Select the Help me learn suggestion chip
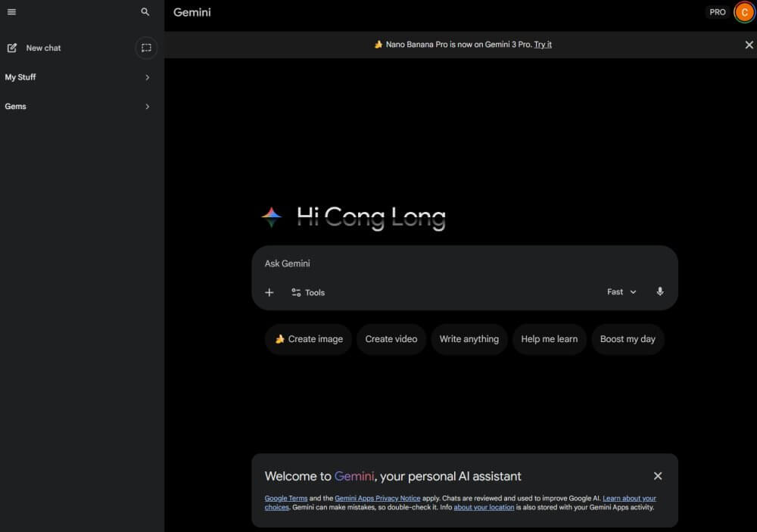The height and width of the screenshot is (532, 757). point(549,339)
